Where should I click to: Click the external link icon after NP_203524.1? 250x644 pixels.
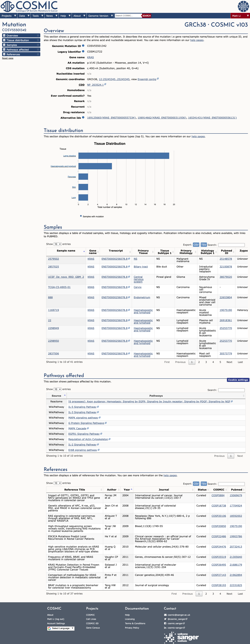105,84
